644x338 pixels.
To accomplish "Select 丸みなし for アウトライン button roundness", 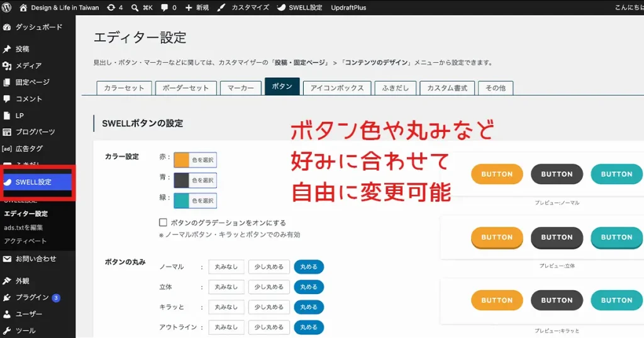I will (226, 327).
